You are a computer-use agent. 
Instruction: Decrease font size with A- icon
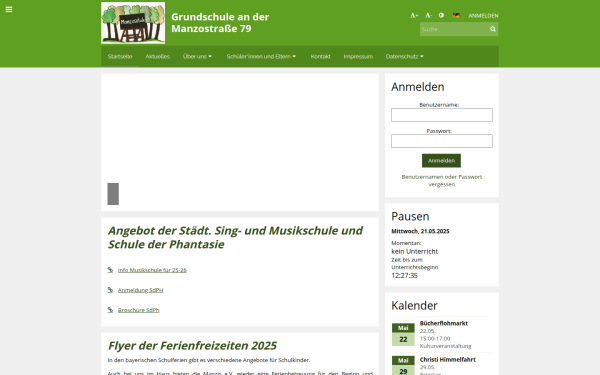(x=429, y=15)
